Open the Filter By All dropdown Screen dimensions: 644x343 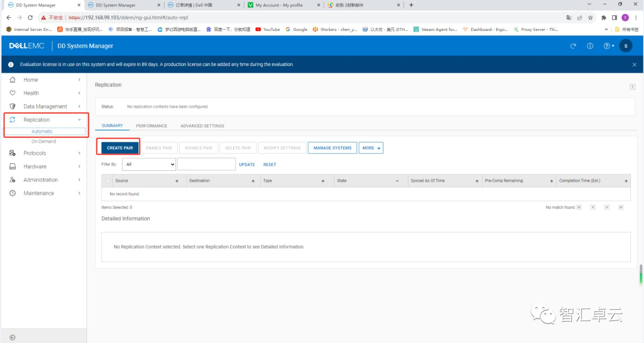tap(148, 164)
